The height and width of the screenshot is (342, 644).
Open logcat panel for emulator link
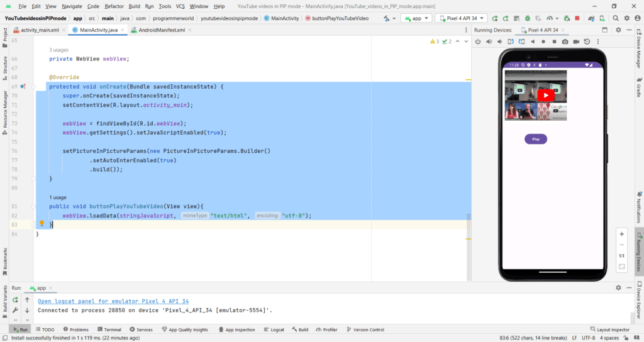pos(113,301)
